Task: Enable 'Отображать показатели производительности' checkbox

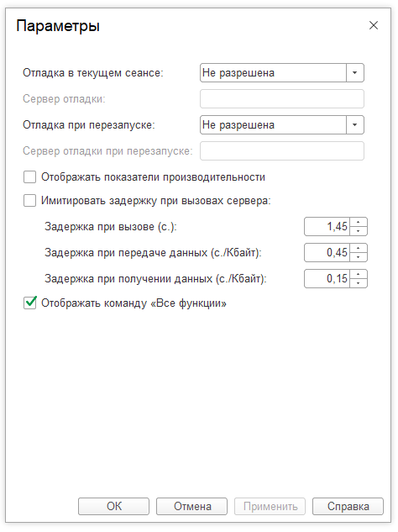Action: tap(30, 177)
